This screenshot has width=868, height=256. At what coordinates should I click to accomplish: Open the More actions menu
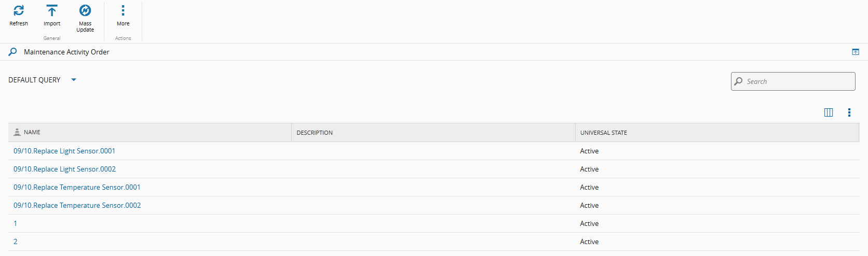[x=123, y=11]
